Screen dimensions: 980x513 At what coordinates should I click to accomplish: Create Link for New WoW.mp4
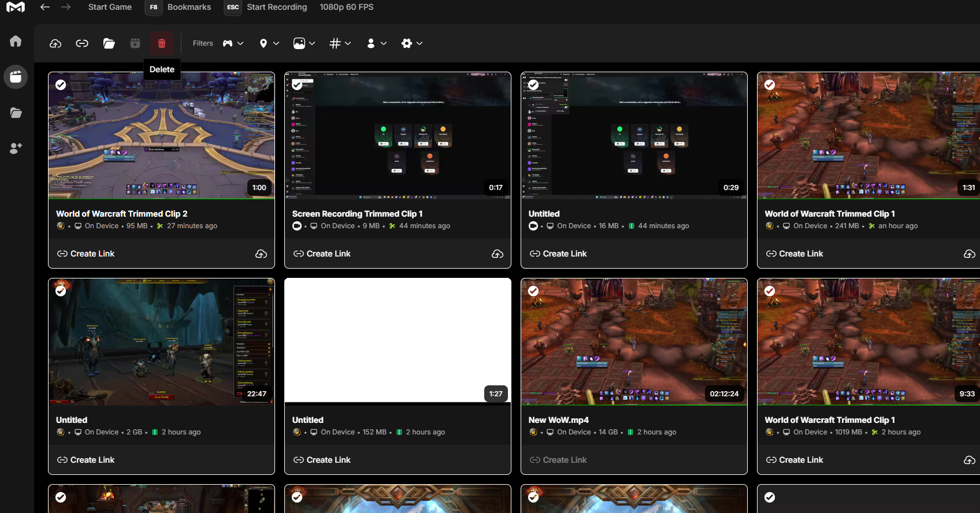pyautogui.click(x=558, y=460)
